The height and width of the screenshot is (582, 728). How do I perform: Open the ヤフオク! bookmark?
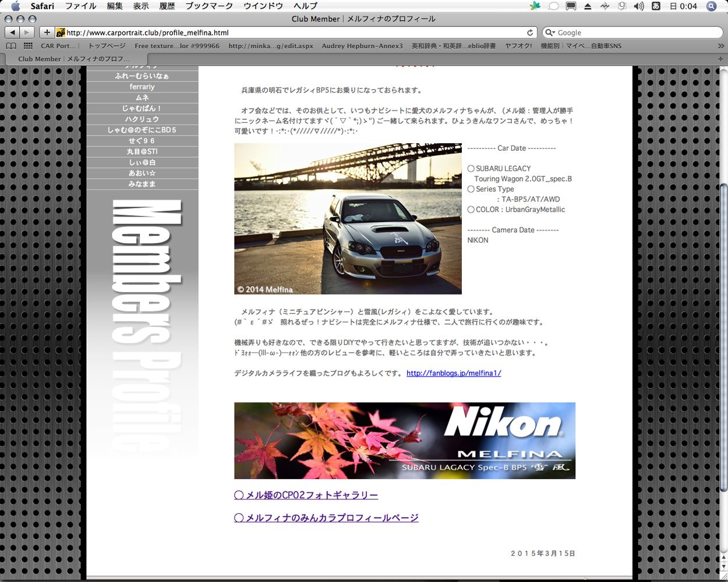click(x=518, y=46)
